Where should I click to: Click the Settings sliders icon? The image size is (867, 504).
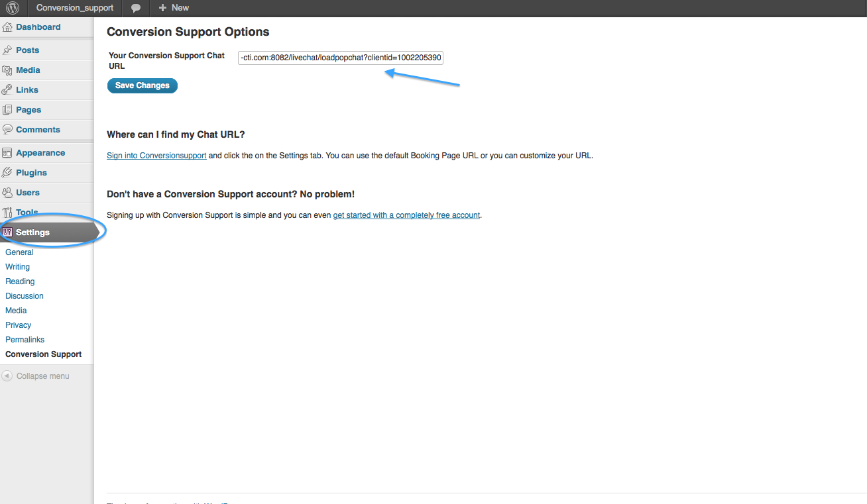click(7, 232)
